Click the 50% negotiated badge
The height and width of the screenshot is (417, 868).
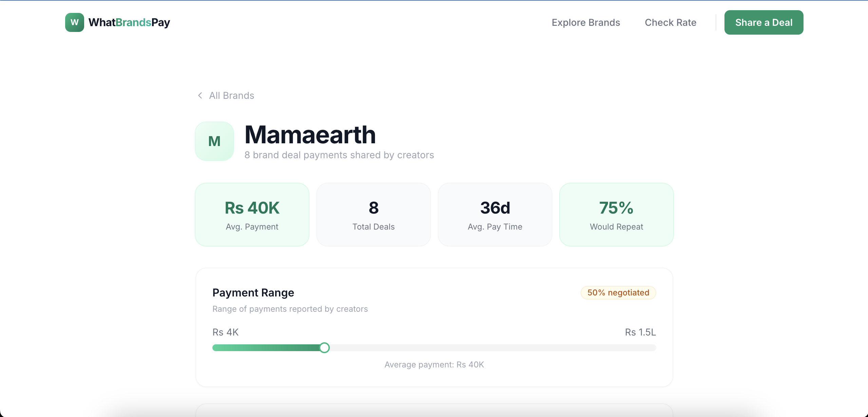pos(618,292)
